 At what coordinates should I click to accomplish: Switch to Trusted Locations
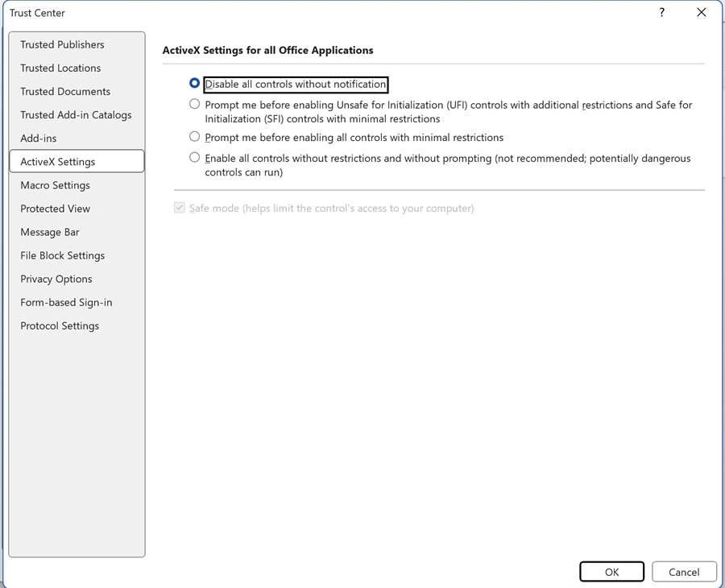[x=60, y=68]
